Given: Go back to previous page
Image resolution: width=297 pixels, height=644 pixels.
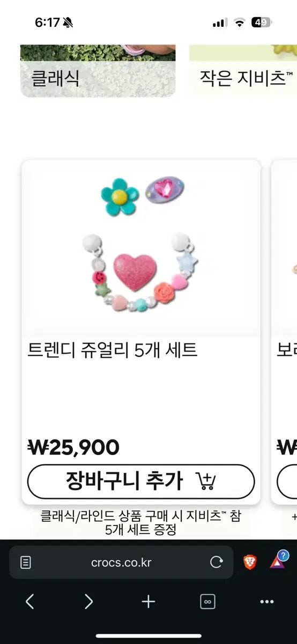Looking at the screenshot, I should click(30, 602).
